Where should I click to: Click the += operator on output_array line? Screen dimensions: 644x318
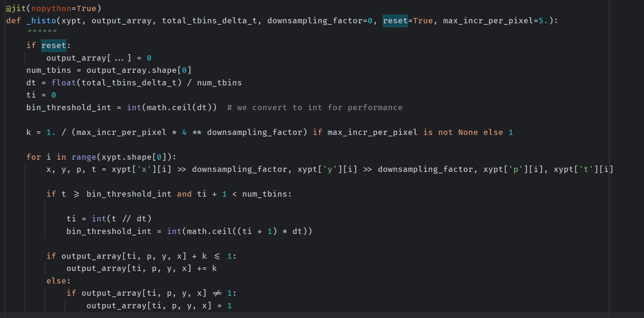202,268
